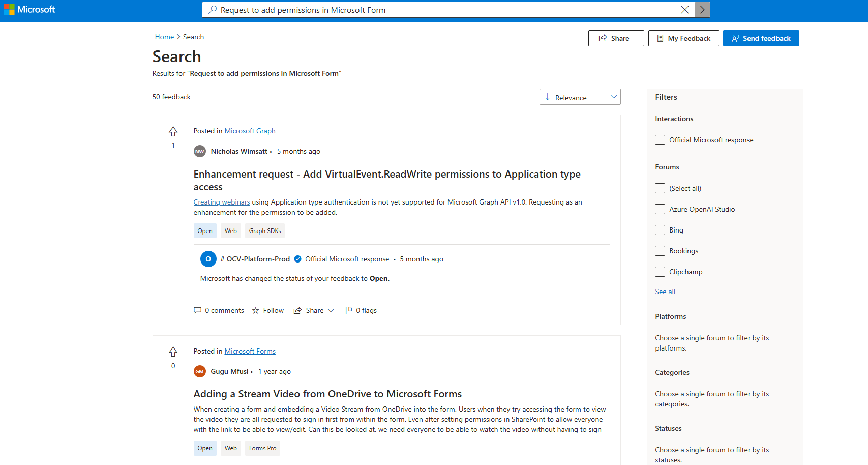Click Gugu Mfusi's avatar
The width and height of the screenshot is (868, 465).
coord(200,371)
